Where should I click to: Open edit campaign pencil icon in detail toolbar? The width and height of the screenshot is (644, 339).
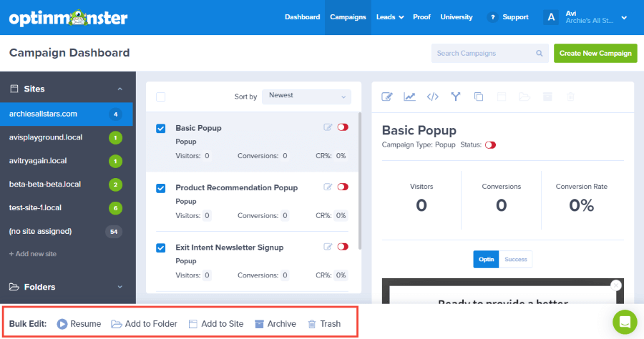(x=387, y=97)
